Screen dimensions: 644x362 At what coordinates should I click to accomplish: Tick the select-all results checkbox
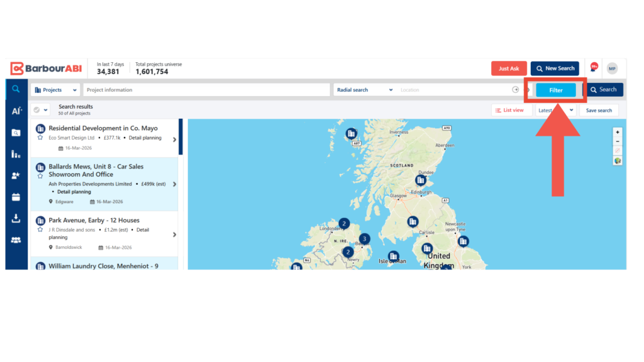click(x=37, y=110)
